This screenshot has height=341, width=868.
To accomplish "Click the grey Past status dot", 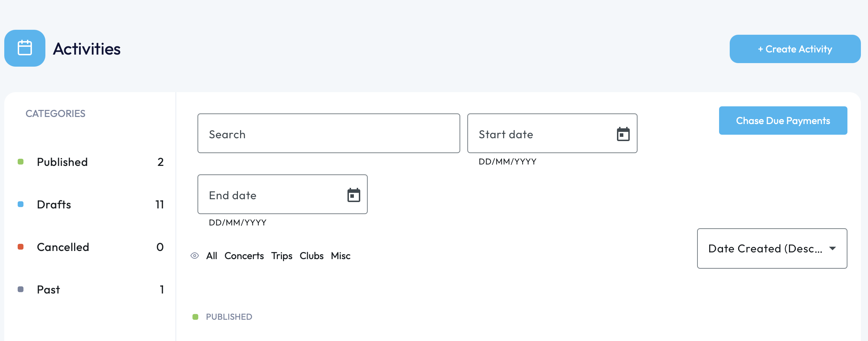I will click(21, 289).
